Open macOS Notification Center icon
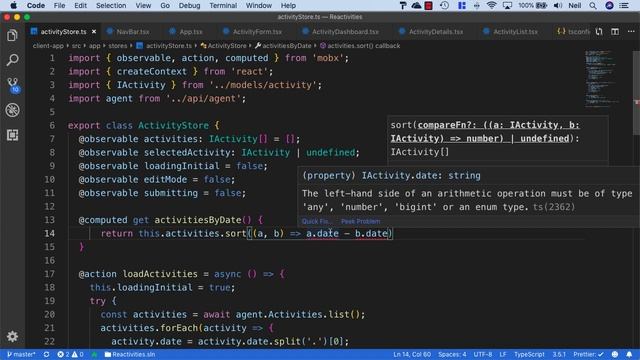 pos(624,5)
